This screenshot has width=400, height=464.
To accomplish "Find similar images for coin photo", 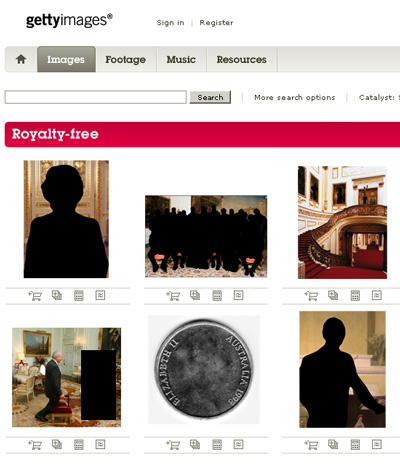I will point(238,444).
